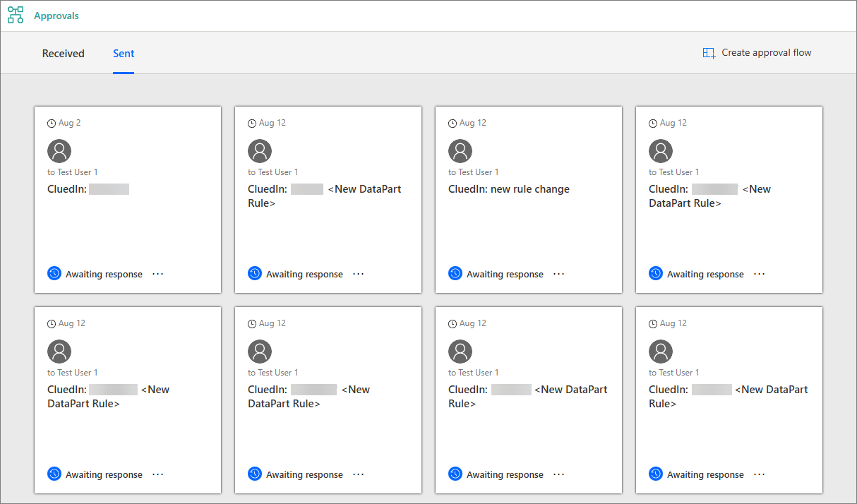Open more options ellipsis on the Aug 2 card
Image resolution: width=857 pixels, height=504 pixels.
[158, 273]
